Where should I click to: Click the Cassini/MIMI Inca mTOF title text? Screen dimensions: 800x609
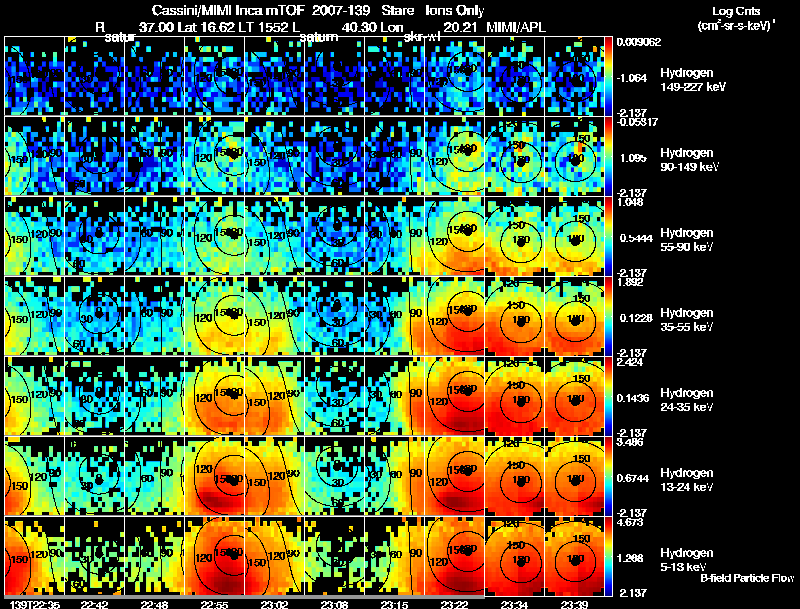(x=229, y=10)
